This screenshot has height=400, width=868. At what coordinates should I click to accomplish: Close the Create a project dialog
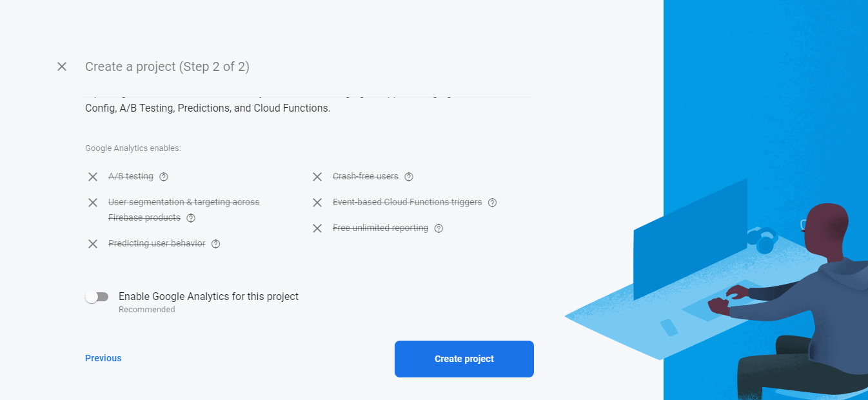point(62,66)
